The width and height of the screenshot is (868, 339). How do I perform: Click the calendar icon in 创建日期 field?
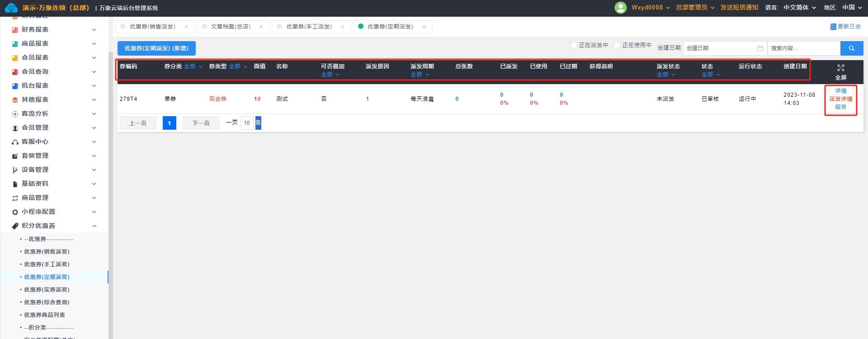pyautogui.click(x=760, y=48)
